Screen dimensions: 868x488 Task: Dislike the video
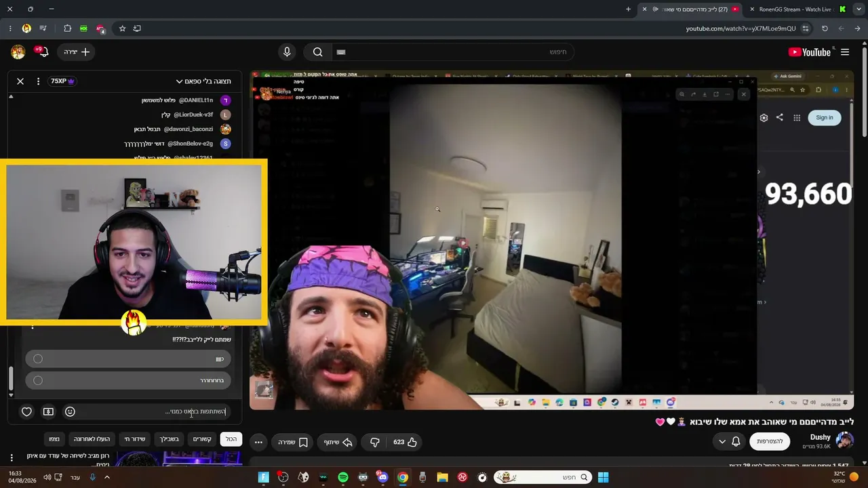(x=374, y=442)
